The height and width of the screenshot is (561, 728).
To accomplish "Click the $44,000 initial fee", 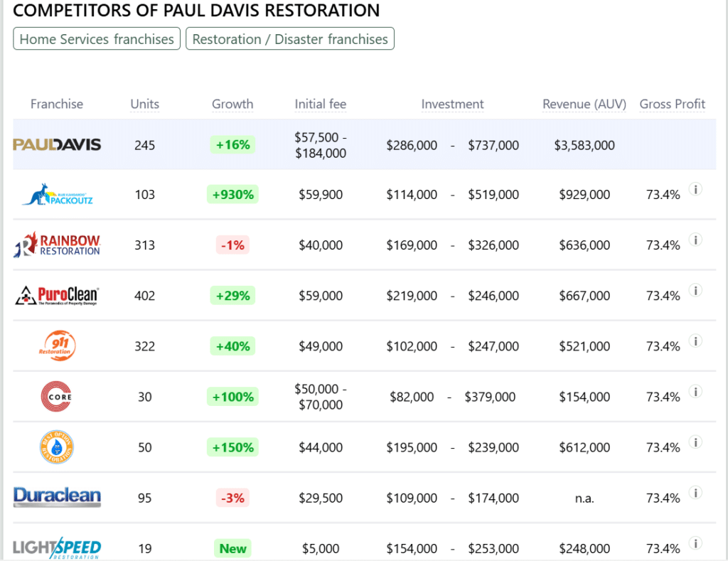I will coord(321,448).
